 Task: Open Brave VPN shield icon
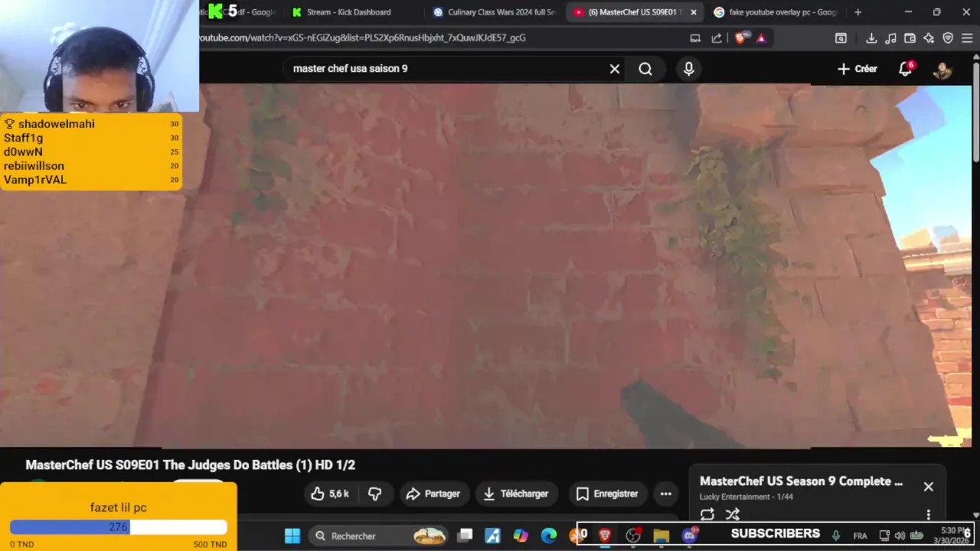[948, 37]
